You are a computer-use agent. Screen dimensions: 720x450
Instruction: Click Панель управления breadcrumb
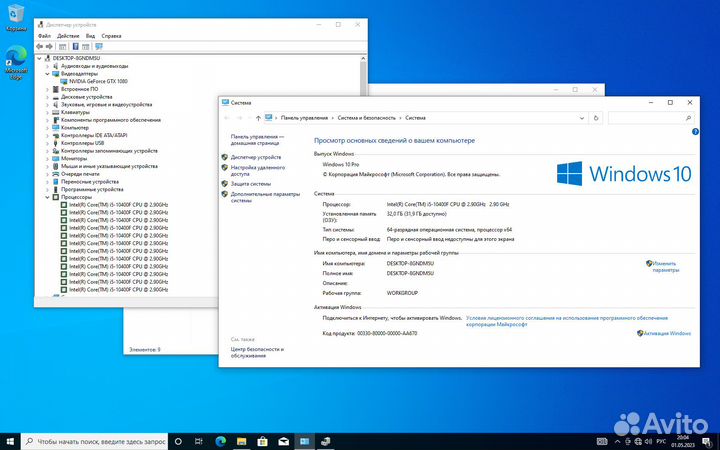pyautogui.click(x=304, y=118)
